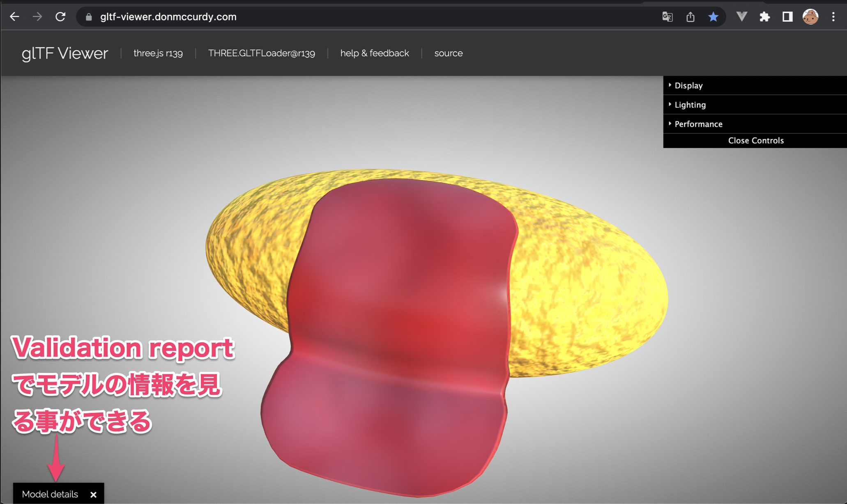This screenshot has height=504, width=847.
Task: Reload the page with refresh icon
Action: (60, 17)
